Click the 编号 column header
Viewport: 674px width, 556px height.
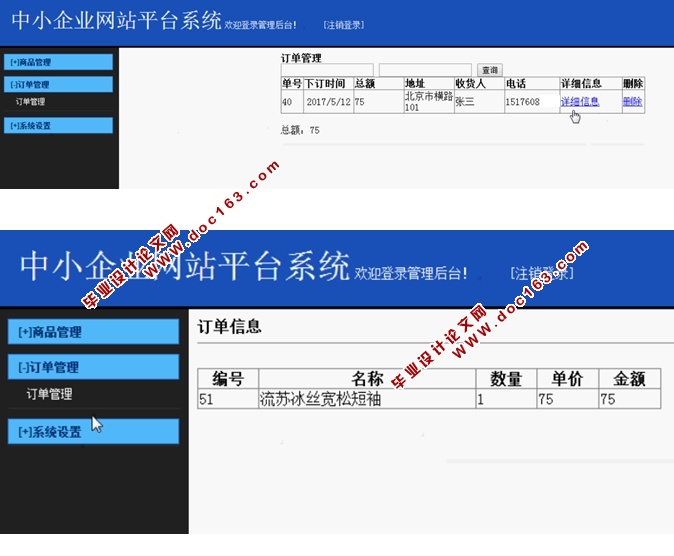click(x=228, y=379)
